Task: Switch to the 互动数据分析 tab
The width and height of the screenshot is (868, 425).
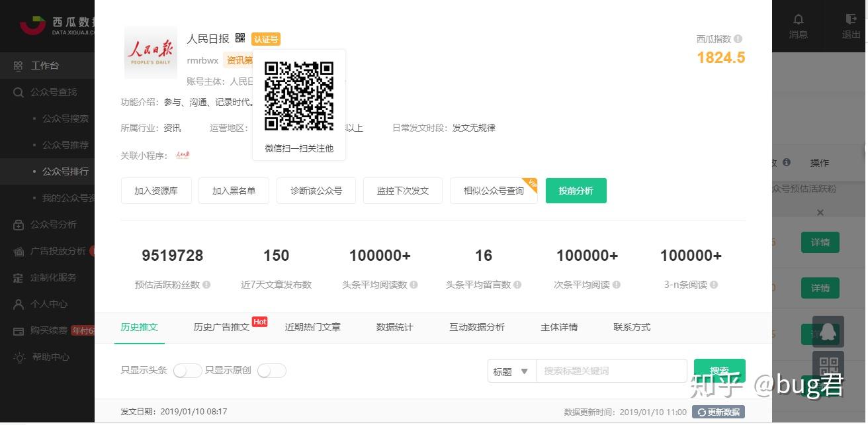Action: [x=477, y=327]
